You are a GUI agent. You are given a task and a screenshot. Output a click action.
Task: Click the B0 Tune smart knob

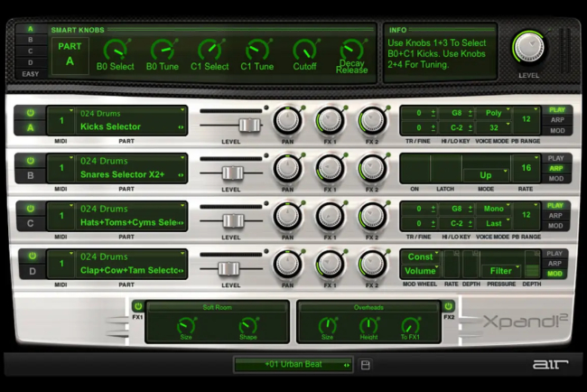tap(163, 51)
